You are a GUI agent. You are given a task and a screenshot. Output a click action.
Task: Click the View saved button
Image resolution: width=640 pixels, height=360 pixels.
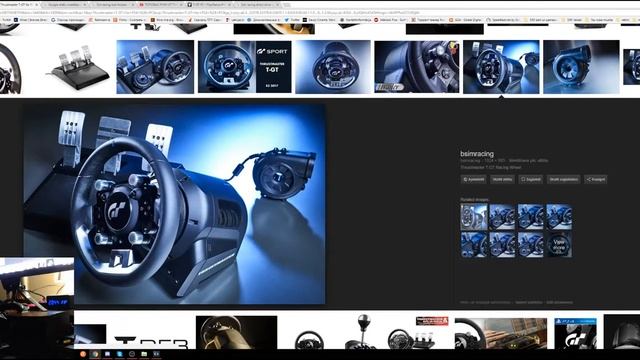tap(563, 179)
